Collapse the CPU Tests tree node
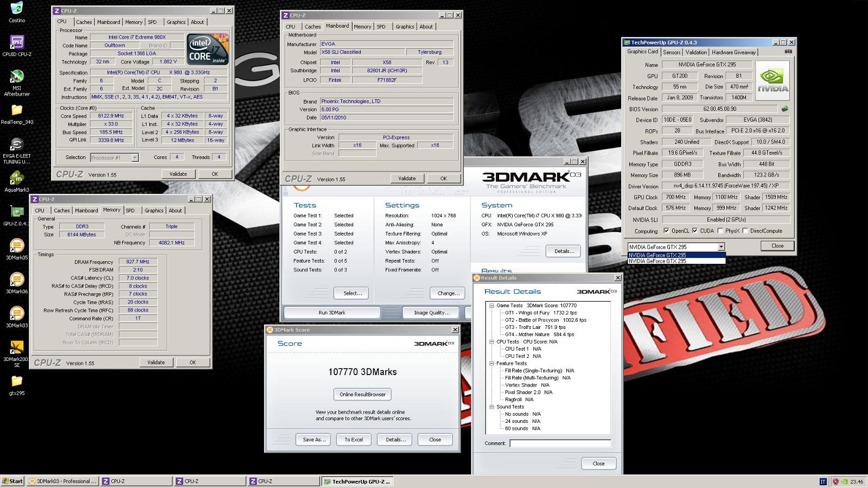The width and height of the screenshot is (868, 488). [x=492, y=342]
